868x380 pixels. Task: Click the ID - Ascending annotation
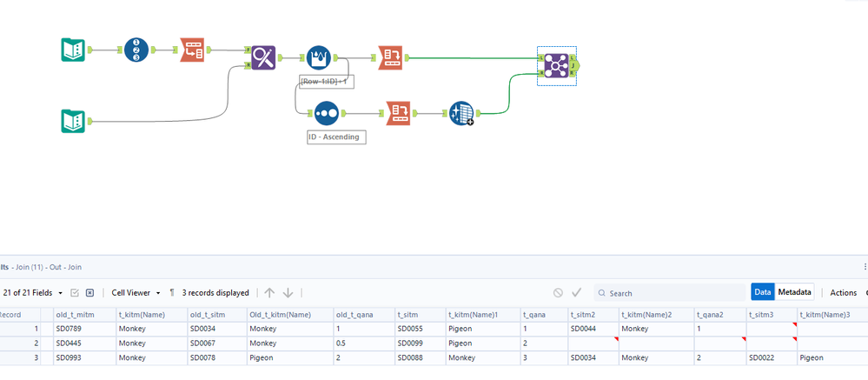click(336, 137)
